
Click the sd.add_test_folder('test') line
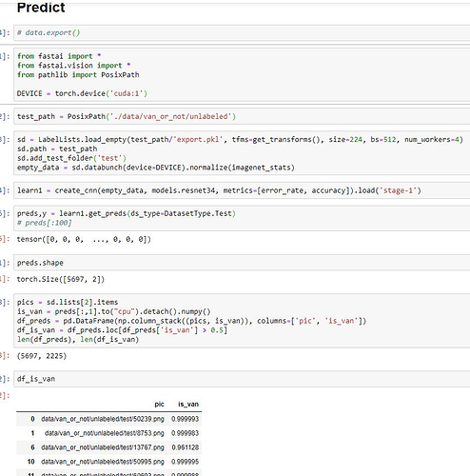tap(71, 158)
